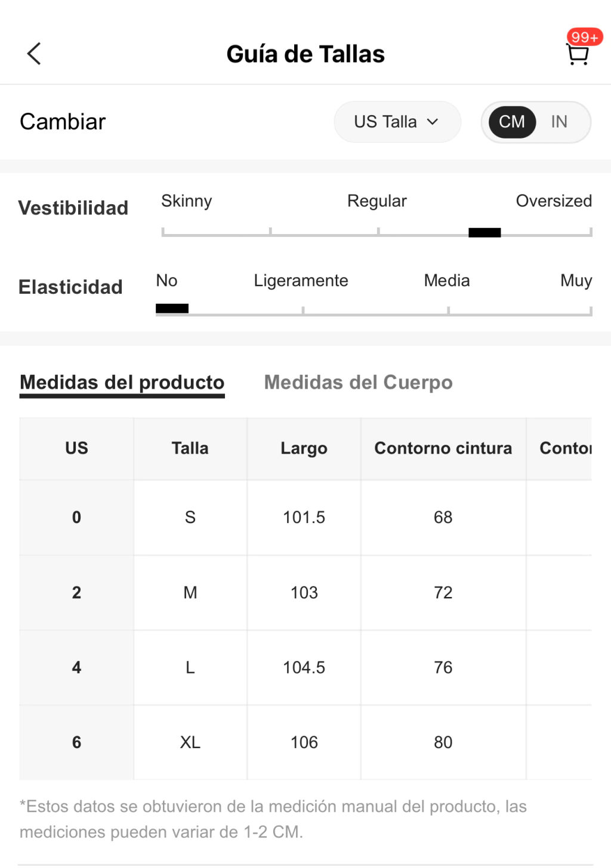
Task: Switch units to IN
Action: pyautogui.click(x=559, y=122)
